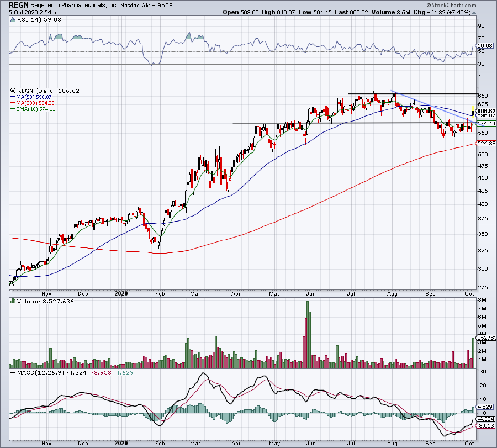Click the green 4.629 histogram value in MACD legend

125,372
